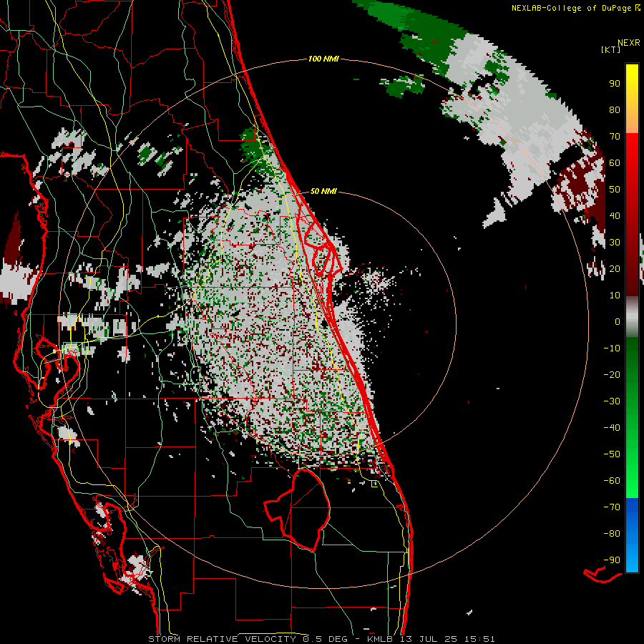Click the -60 value on the velocity scale
The image size is (644, 644).
612,481
